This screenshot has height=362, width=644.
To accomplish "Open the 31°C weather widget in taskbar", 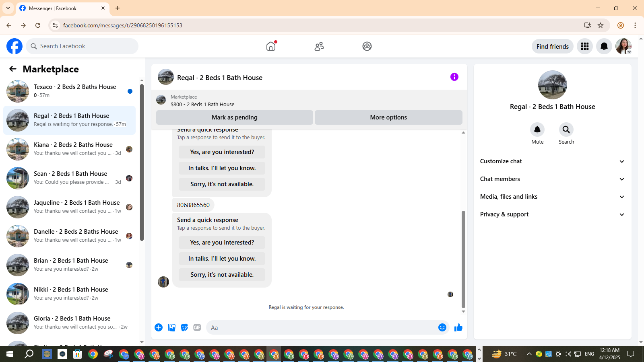I will (504, 354).
